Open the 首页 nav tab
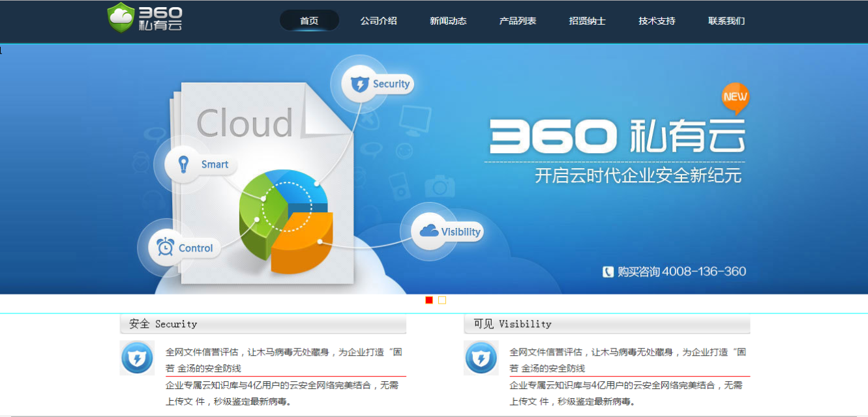 point(309,21)
